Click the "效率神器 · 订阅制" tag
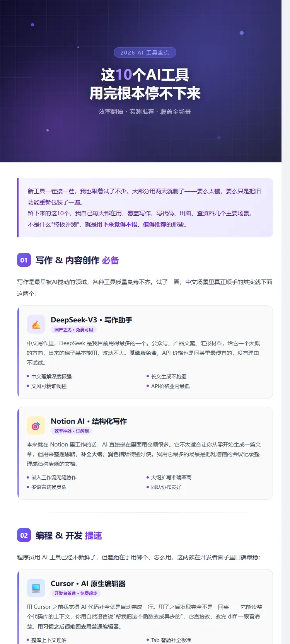The height and width of the screenshot is (644, 290). point(72,431)
